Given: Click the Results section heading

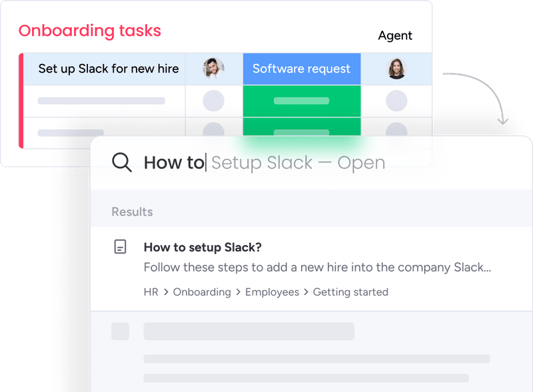Looking at the screenshot, I should 132,212.
